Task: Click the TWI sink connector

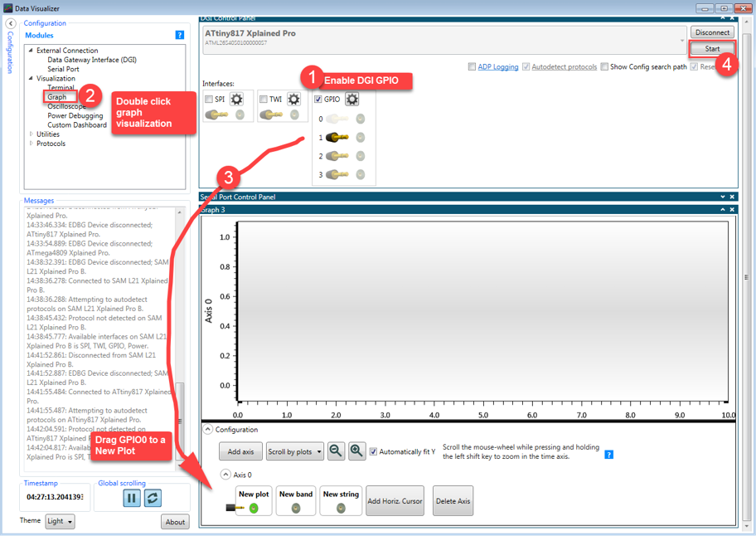Action: click(x=294, y=115)
